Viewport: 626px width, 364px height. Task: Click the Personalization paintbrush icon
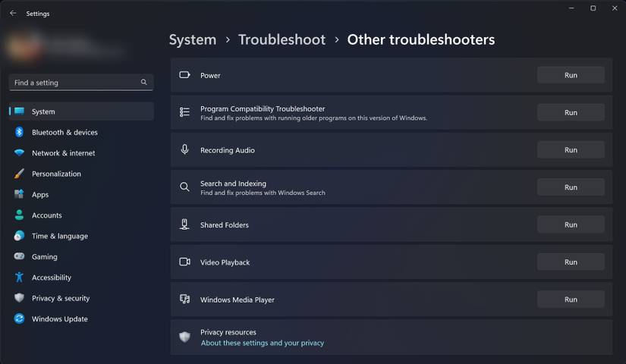pyautogui.click(x=19, y=174)
